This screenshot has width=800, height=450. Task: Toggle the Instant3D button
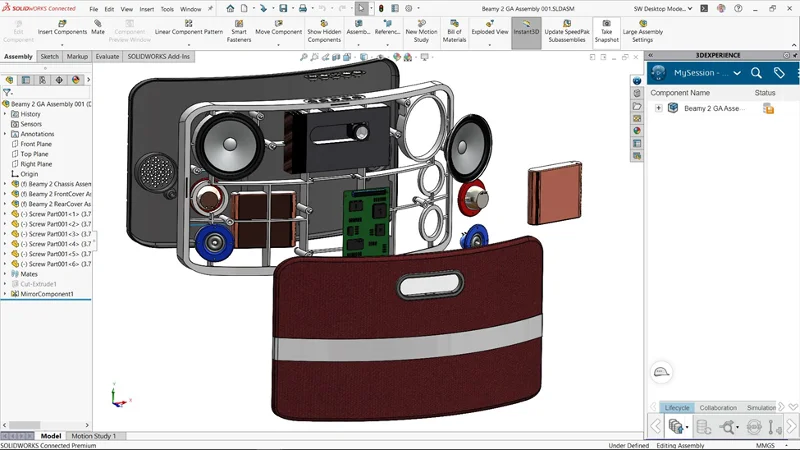[x=526, y=27]
